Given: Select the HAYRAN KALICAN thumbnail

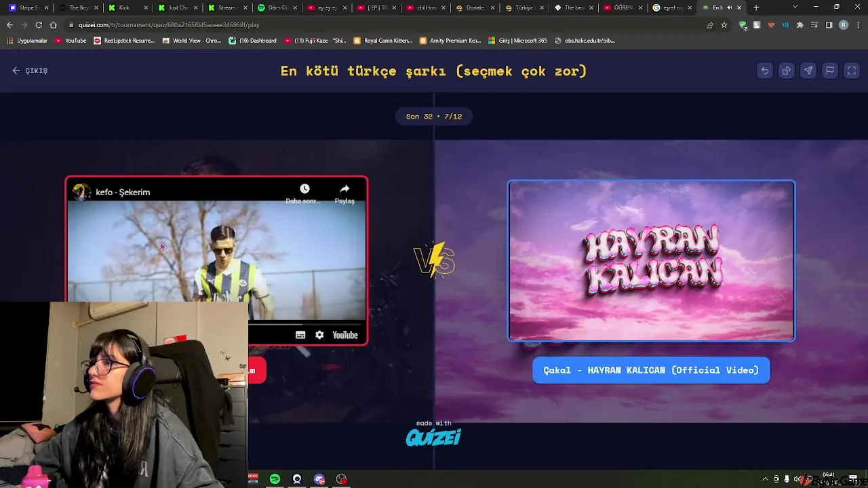Looking at the screenshot, I should point(651,261).
